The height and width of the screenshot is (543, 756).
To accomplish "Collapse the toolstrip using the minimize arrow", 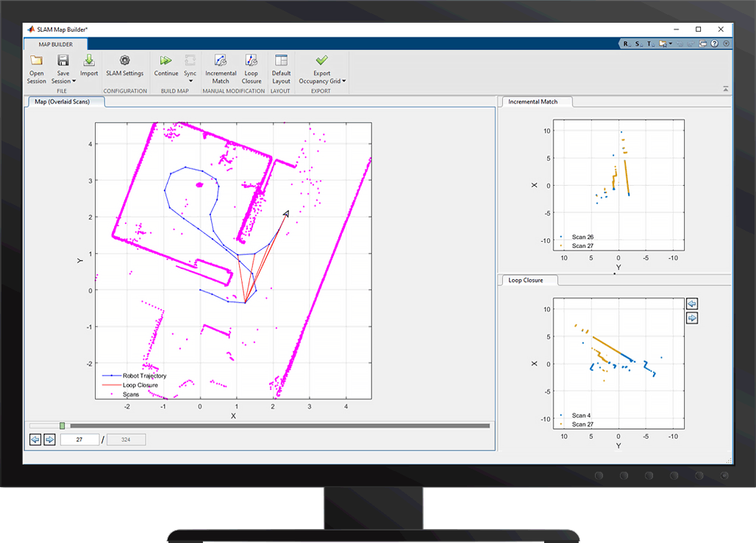I will (x=725, y=88).
